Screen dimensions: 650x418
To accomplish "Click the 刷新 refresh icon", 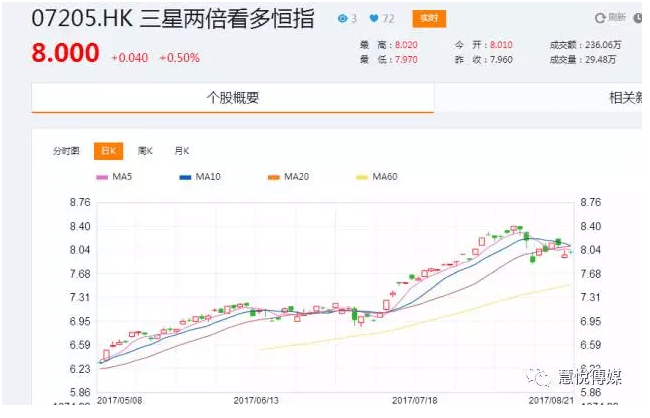I will [x=600, y=18].
